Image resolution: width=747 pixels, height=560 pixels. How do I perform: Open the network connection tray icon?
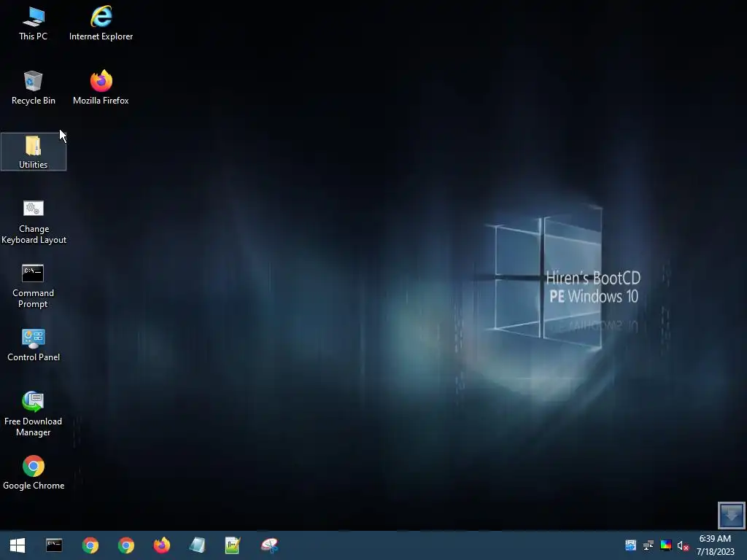(x=649, y=545)
